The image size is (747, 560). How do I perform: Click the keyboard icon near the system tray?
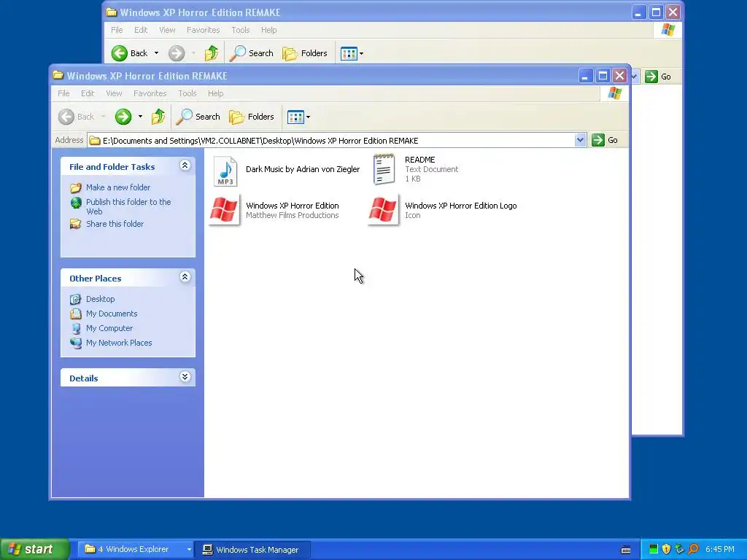(626, 550)
